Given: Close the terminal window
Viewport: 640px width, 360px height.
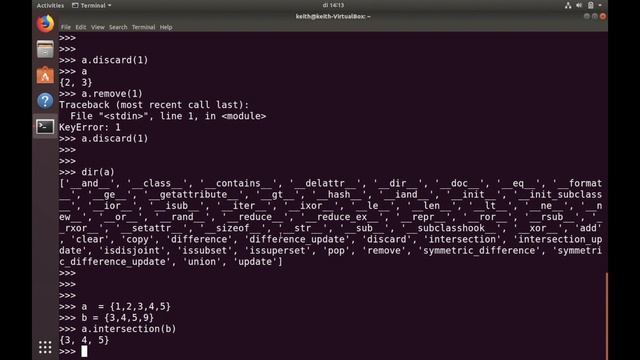Looking at the screenshot, I should coord(603,16).
